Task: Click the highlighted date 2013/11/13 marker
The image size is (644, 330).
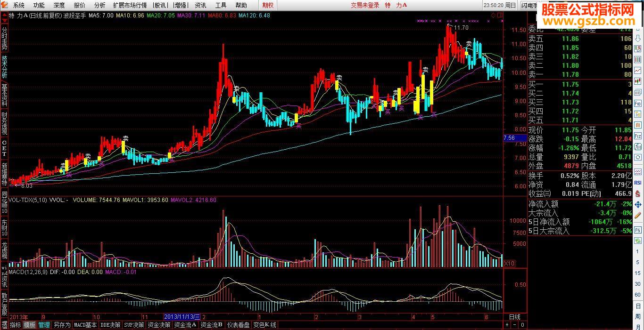Action: point(182,317)
